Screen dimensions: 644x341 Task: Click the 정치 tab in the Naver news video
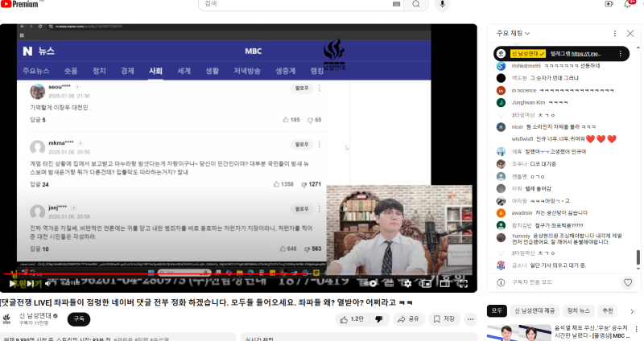click(x=99, y=71)
